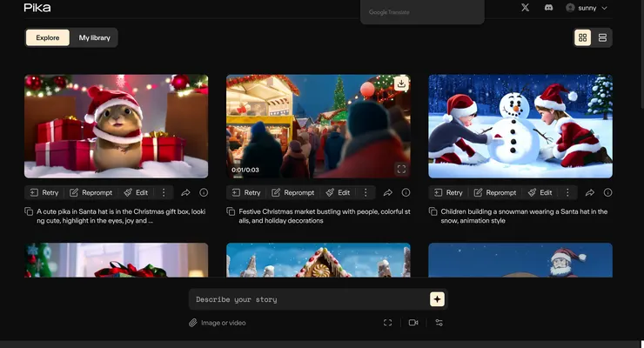644x348 pixels.
Task: Switch to the My library tab
Action: coord(95,37)
